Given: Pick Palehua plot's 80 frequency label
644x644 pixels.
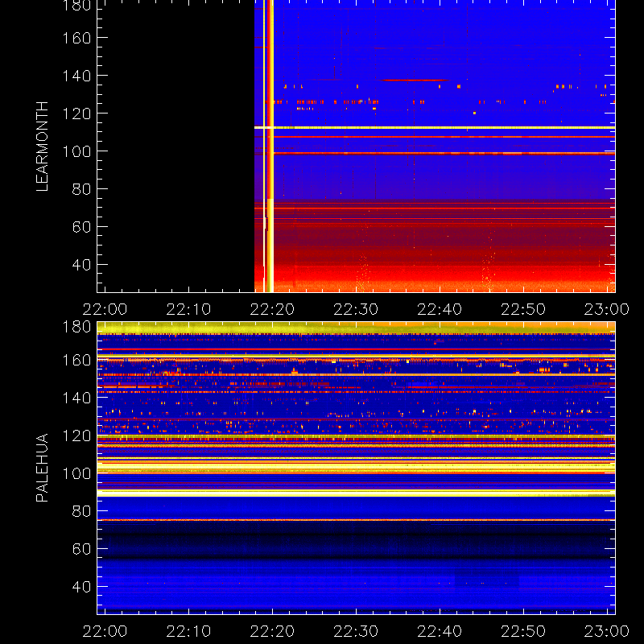Looking at the screenshot, I should click(x=81, y=511).
